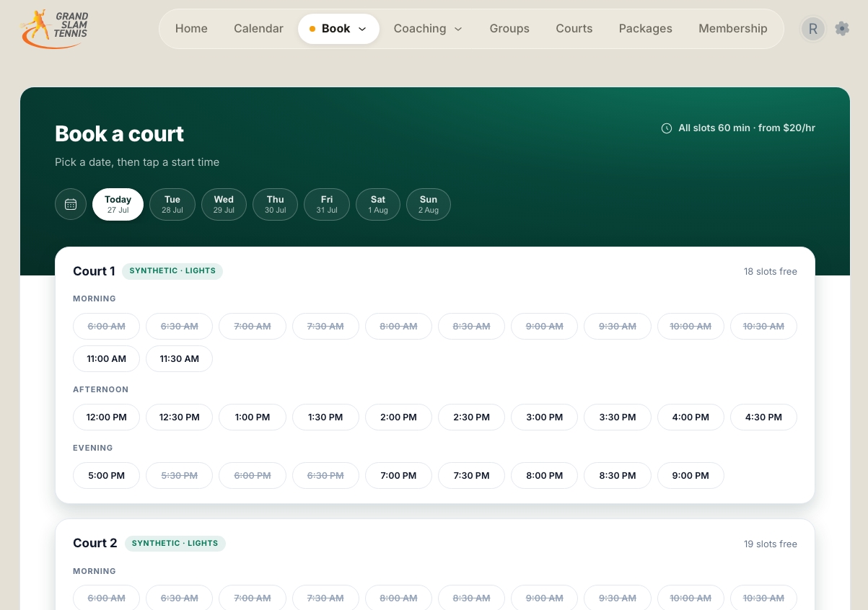Click Court 1 unavailable 6:00 PM slot
The width and height of the screenshot is (868, 610).
pyautogui.click(x=253, y=475)
